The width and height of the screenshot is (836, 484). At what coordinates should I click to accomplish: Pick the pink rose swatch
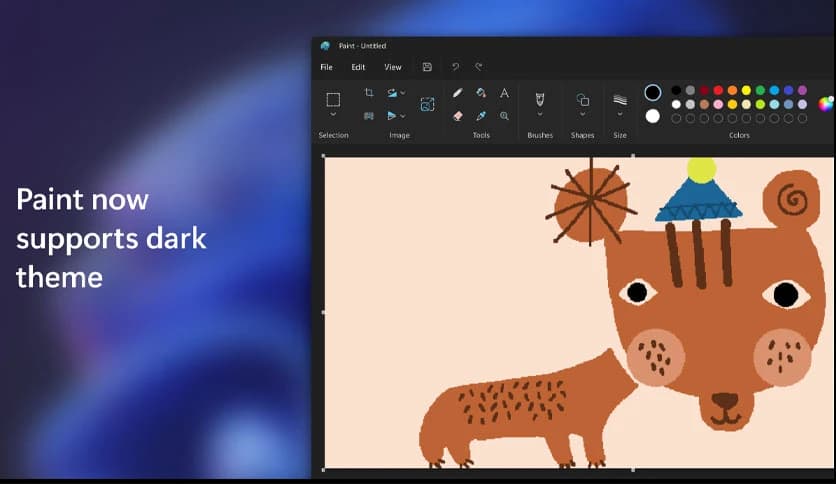(718, 104)
